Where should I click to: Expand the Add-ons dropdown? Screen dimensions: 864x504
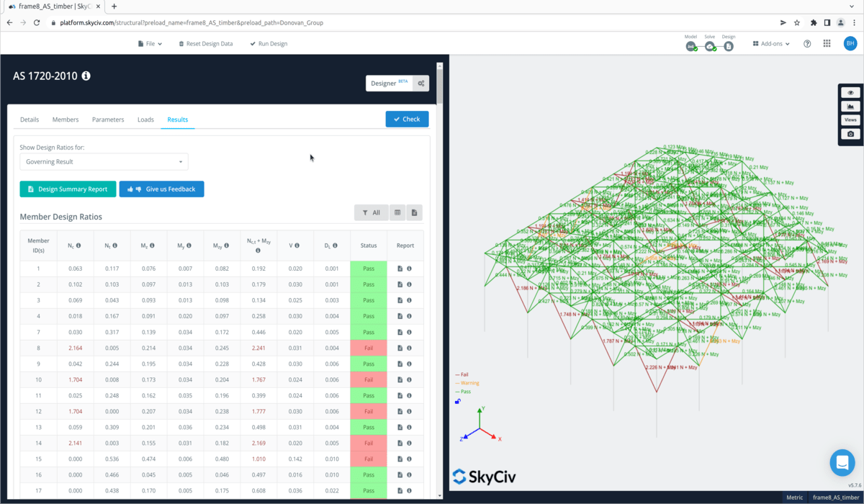coord(771,44)
